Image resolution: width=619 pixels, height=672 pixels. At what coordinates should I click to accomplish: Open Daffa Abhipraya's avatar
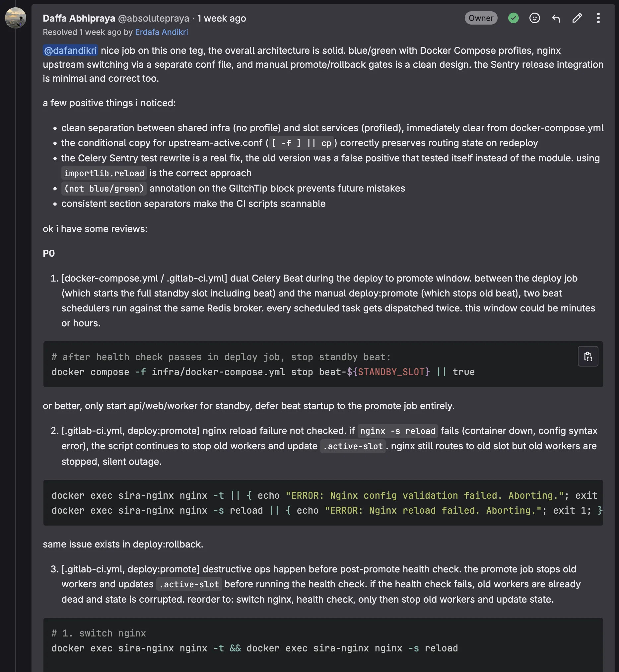click(x=15, y=18)
